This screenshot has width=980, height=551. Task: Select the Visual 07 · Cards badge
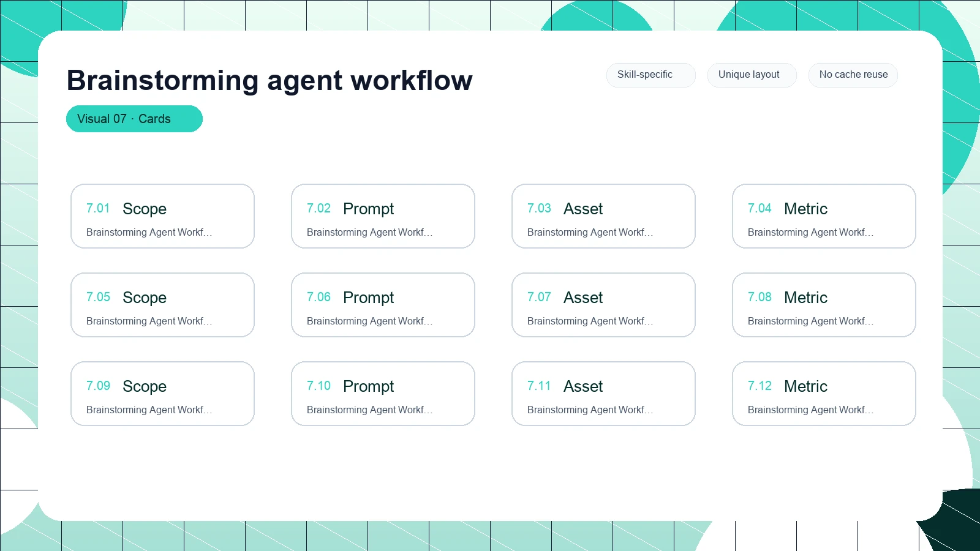[x=134, y=119]
